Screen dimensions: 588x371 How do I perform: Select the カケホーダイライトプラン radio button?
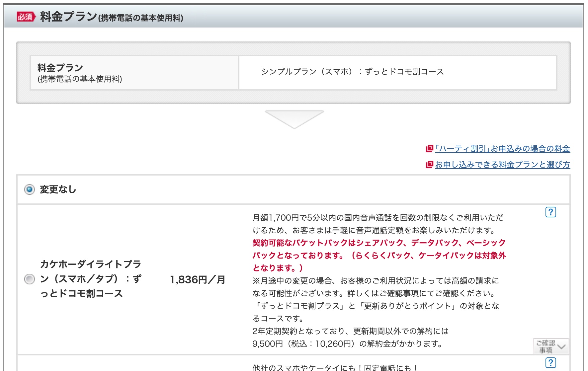[x=30, y=279]
